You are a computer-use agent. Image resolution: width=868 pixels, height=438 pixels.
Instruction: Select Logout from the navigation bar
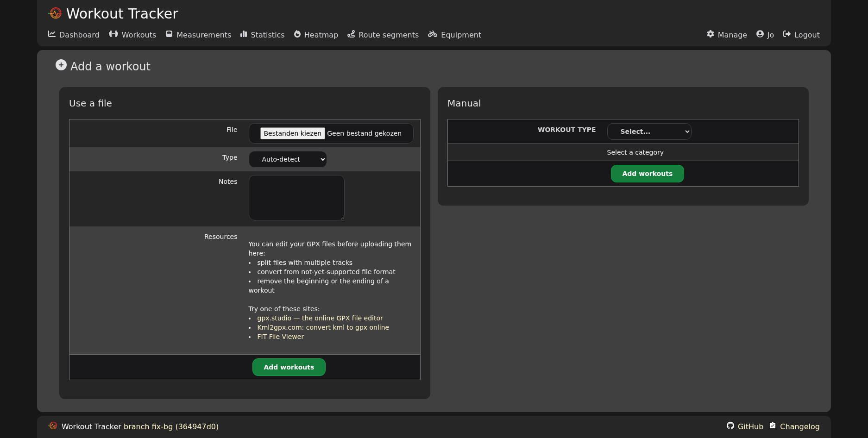(801, 35)
